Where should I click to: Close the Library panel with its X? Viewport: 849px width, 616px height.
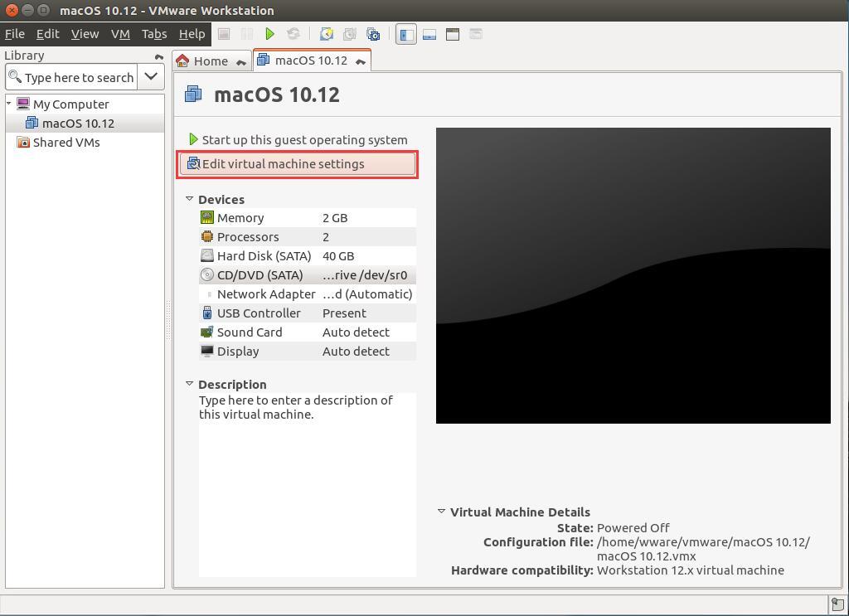[158, 56]
